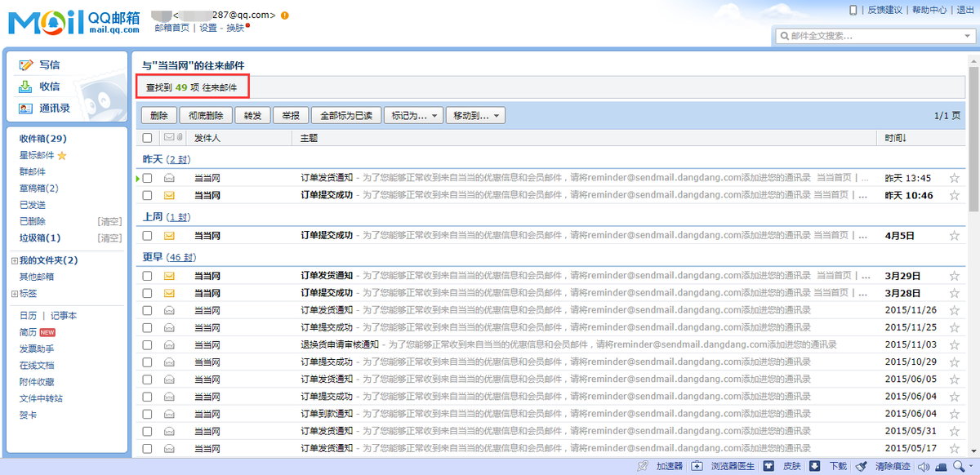980x475 pixels.
Task: Click unread envelope icon of 昨天 10:46 email
Action: (x=170, y=196)
